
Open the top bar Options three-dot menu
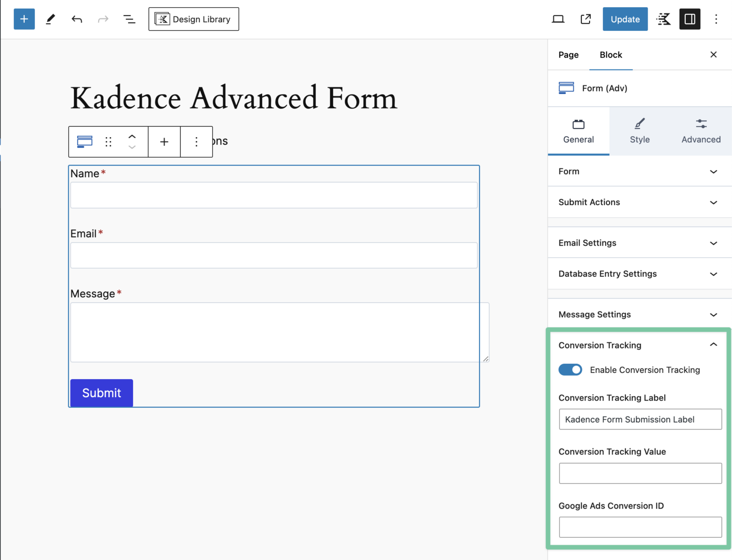[716, 19]
